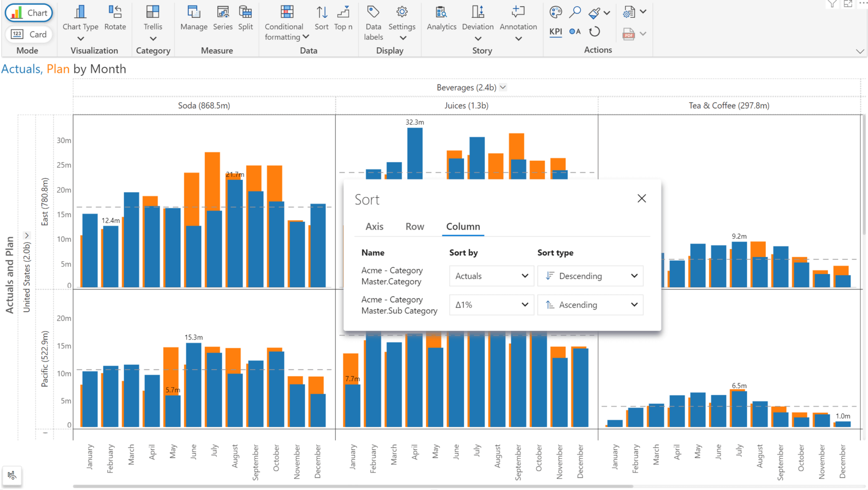Change Descending sort type dropdown
Image resolution: width=868 pixels, height=490 pixels.
pyautogui.click(x=590, y=276)
